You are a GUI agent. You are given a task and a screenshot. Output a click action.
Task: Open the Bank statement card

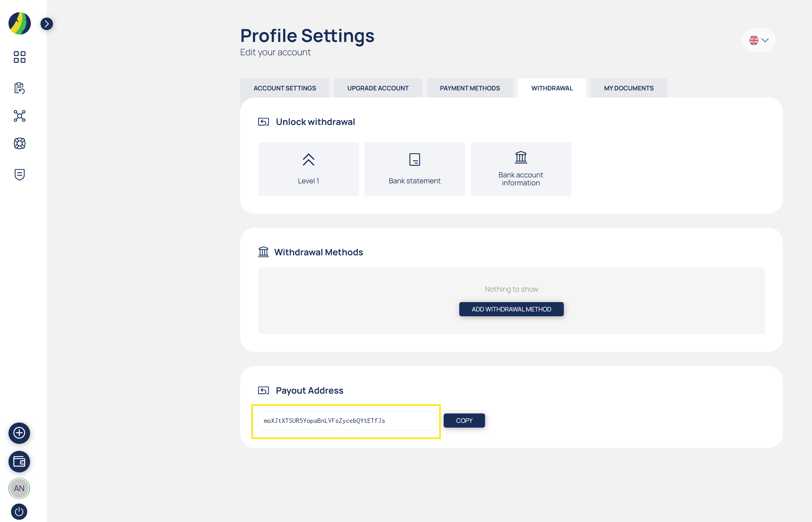pos(414,169)
